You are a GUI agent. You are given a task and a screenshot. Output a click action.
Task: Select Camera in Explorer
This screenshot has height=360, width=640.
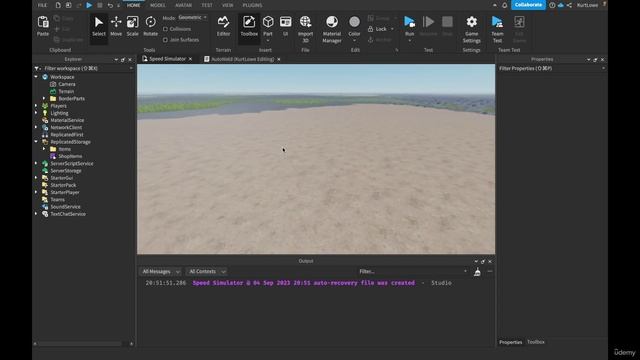pyautogui.click(x=67, y=84)
